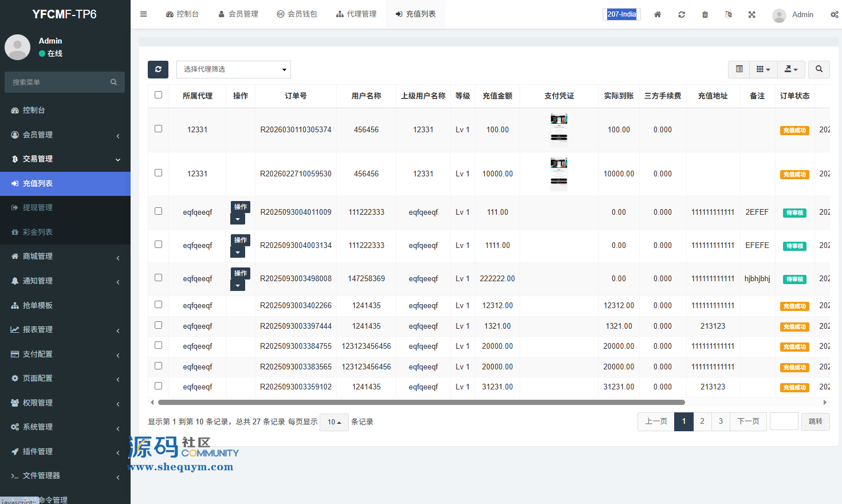Toggle the table card view icon
The width and height of the screenshot is (842, 504).
[739, 69]
